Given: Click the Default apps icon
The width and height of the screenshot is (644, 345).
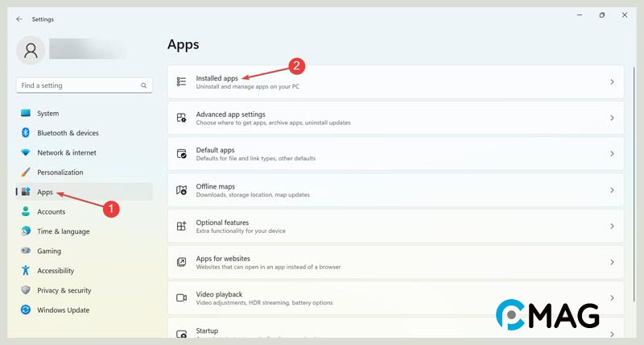Looking at the screenshot, I should [181, 154].
